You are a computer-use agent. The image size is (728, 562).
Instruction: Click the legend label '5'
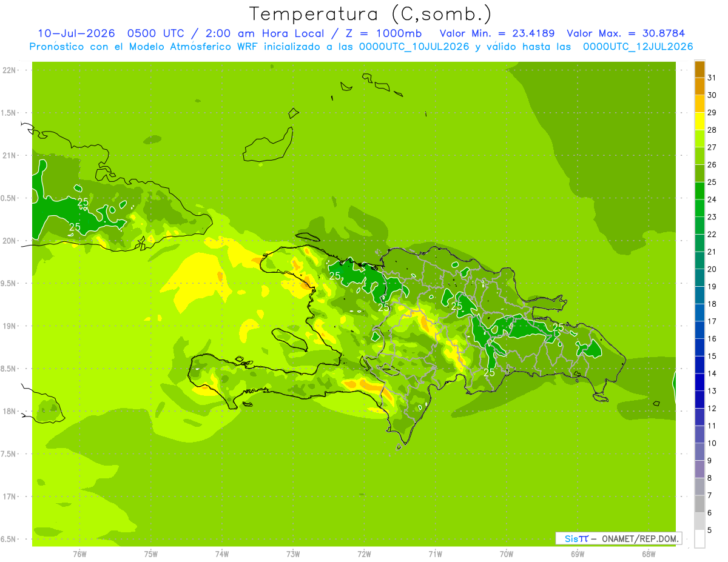(x=710, y=530)
